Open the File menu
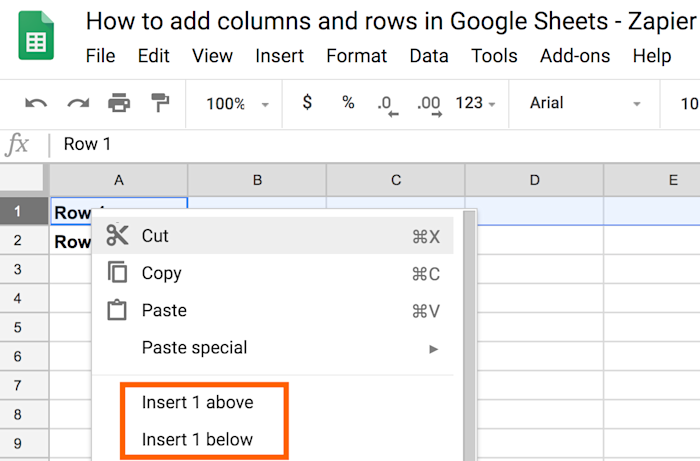This screenshot has width=700, height=461. pos(100,56)
